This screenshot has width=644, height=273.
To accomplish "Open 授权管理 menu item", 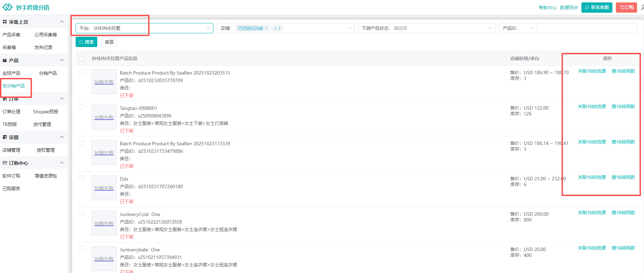I will (x=46, y=150).
